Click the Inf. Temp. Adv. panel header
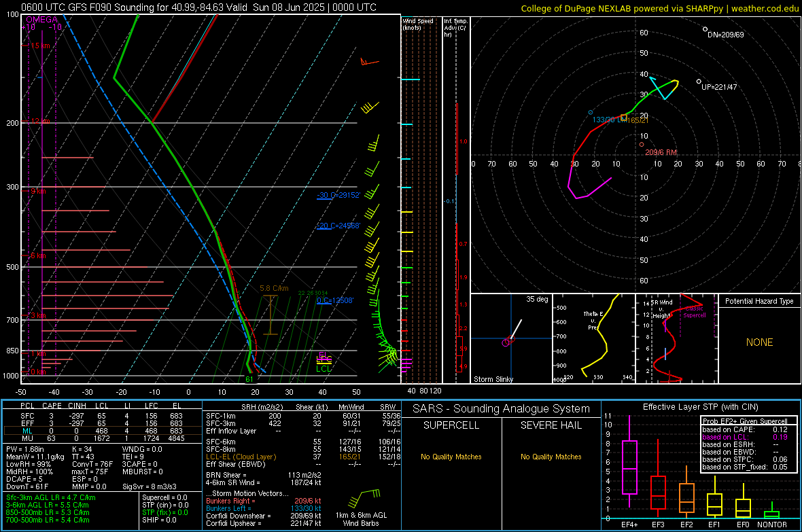The height and width of the screenshot is (532, 802). (x=455, y=28)
